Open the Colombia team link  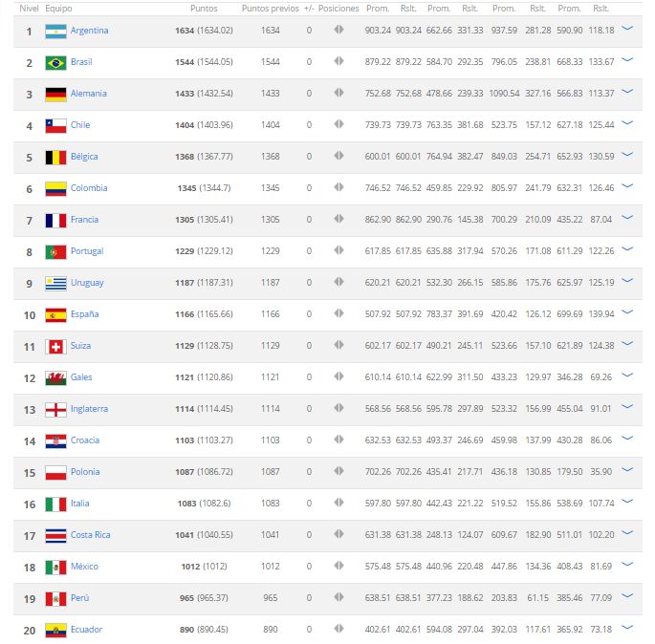point(89,188)
